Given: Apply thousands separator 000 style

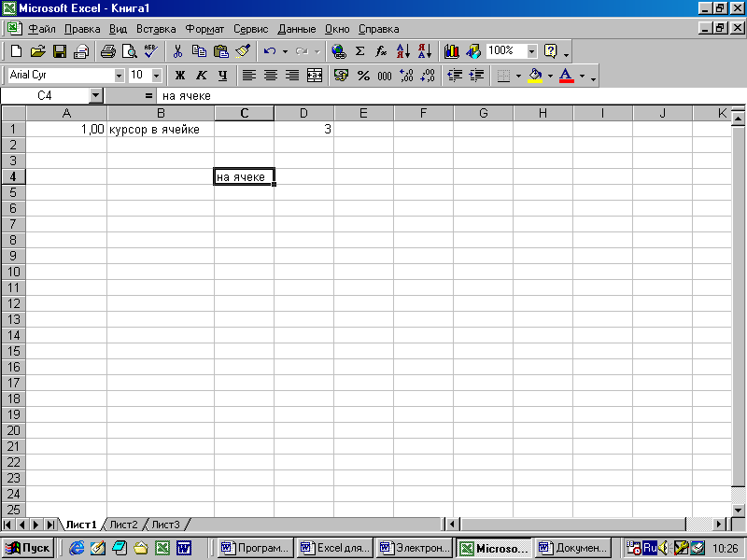Looking at the screenshot, I should 385,76.
